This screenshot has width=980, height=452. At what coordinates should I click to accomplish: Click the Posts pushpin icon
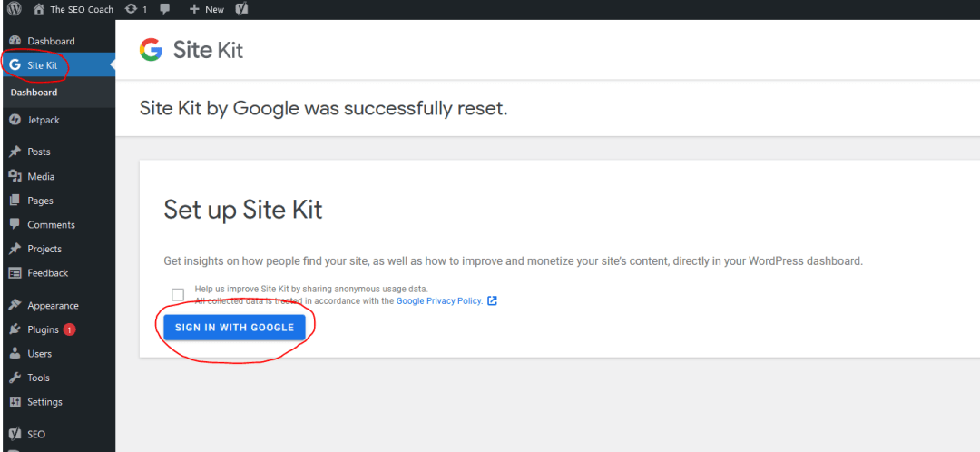[15, 152]
